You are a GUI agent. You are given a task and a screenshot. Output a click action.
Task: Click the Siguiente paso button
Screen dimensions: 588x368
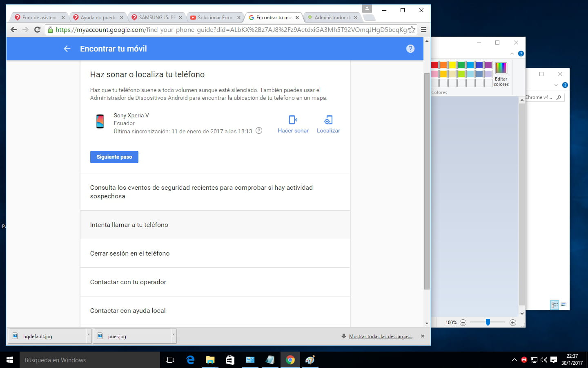coord(114,157)
